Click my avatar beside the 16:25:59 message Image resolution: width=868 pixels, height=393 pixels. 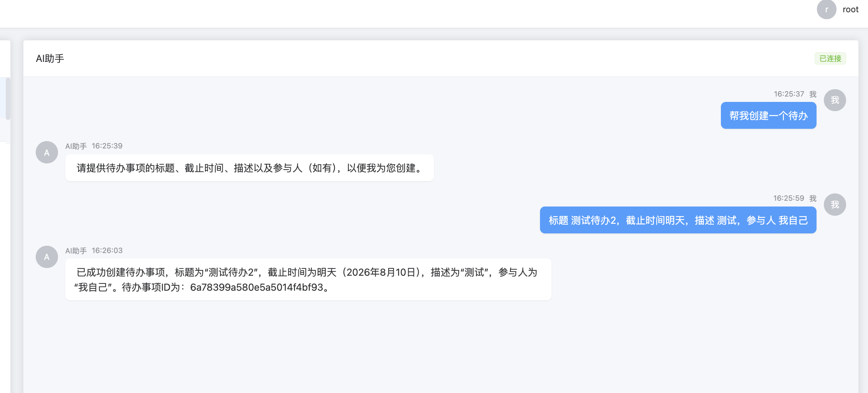coord(835,205)
